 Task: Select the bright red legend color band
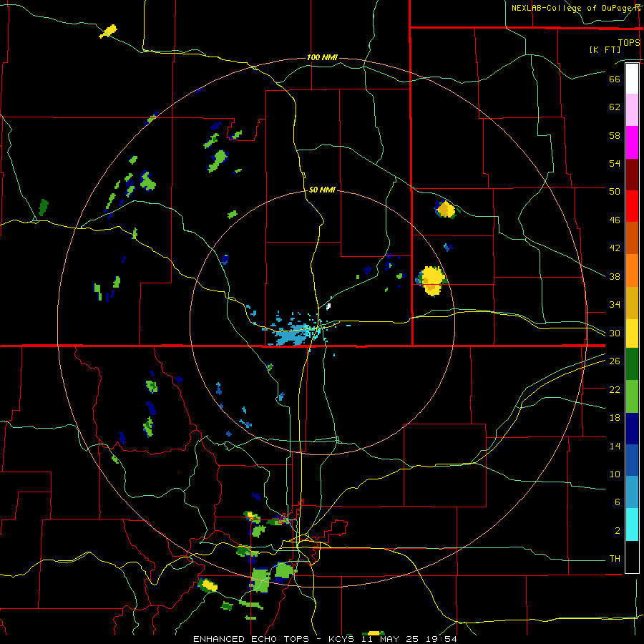pos(632,206)
